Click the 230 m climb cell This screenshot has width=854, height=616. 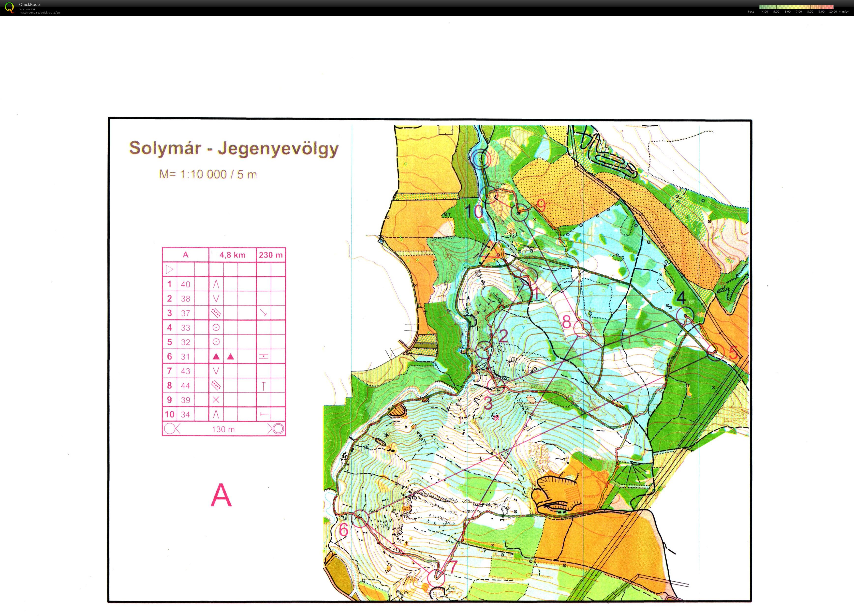271,255
